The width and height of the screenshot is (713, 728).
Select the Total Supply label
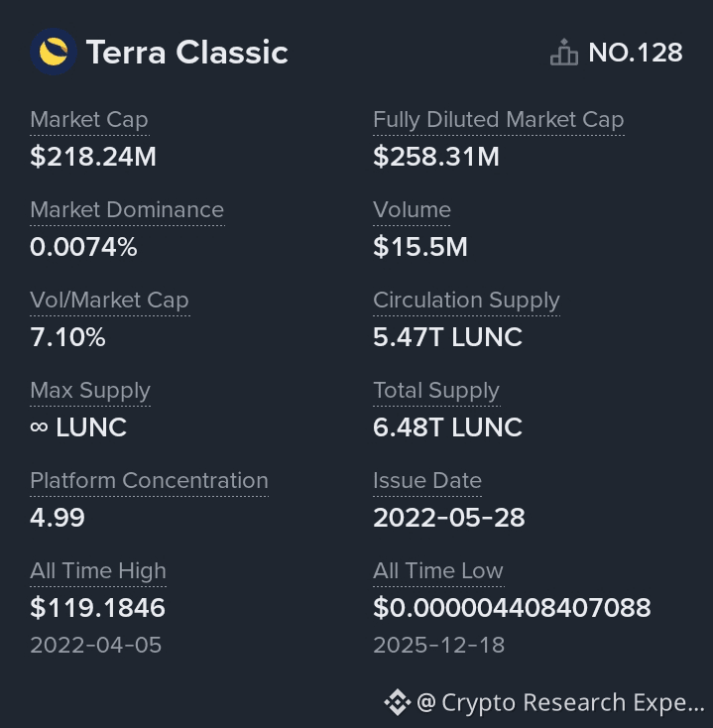pos(435,391)
